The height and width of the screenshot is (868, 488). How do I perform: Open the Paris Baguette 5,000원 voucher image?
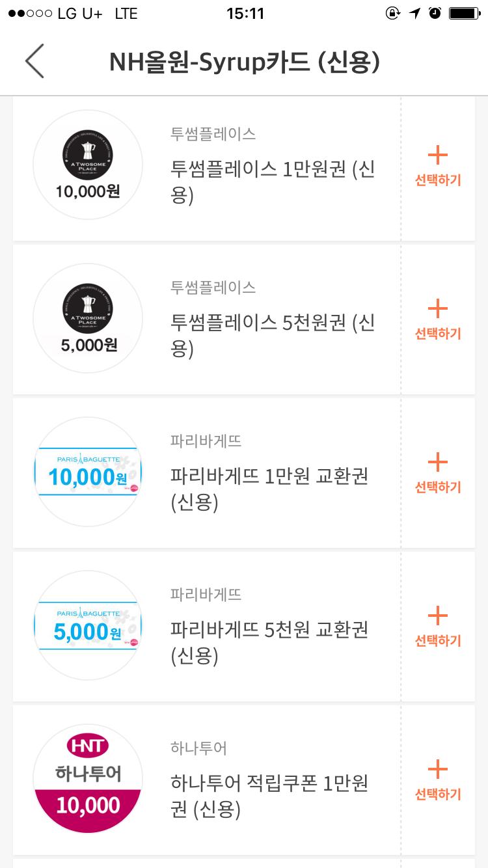coord(88,625)
